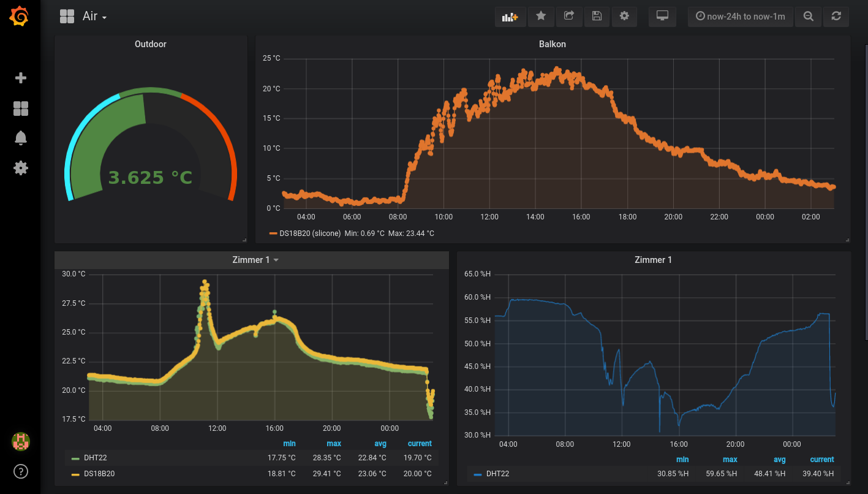The height and width of the screenshot is (494, 868).
Task: Open the user avatar profile
Action: tap(21, 441)
